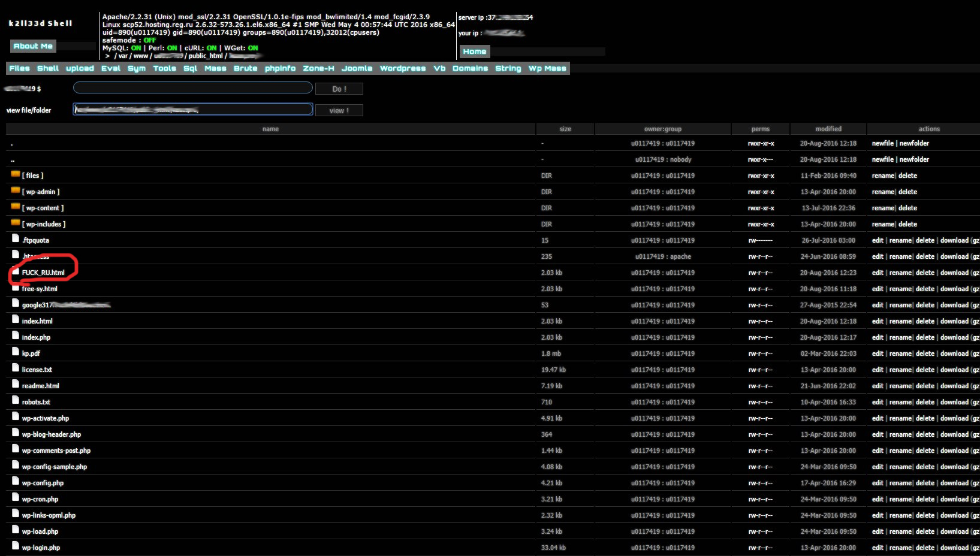
Task: Click delete for readme.html
Action: pyautogui.click(x=925, y=386)
